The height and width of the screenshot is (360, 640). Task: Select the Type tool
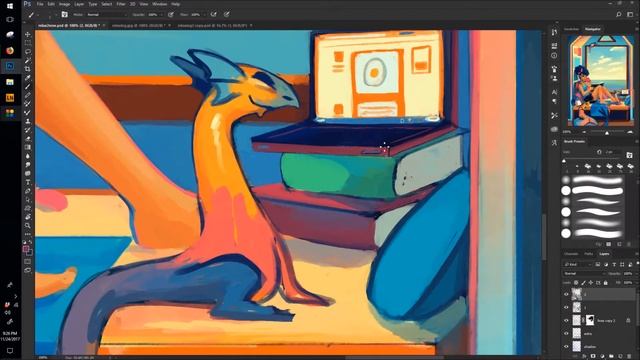coord(27,182)
